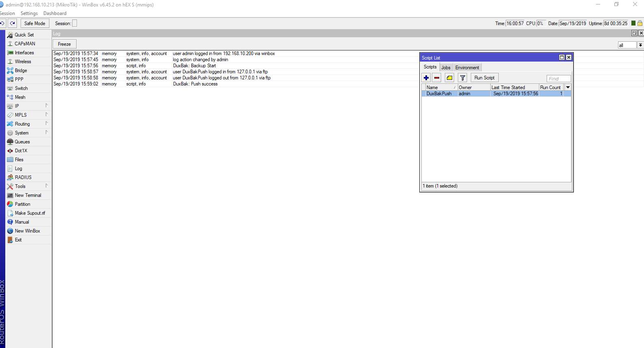Click Exit in the sidebar
644x348 pixels.
[28, 240]
